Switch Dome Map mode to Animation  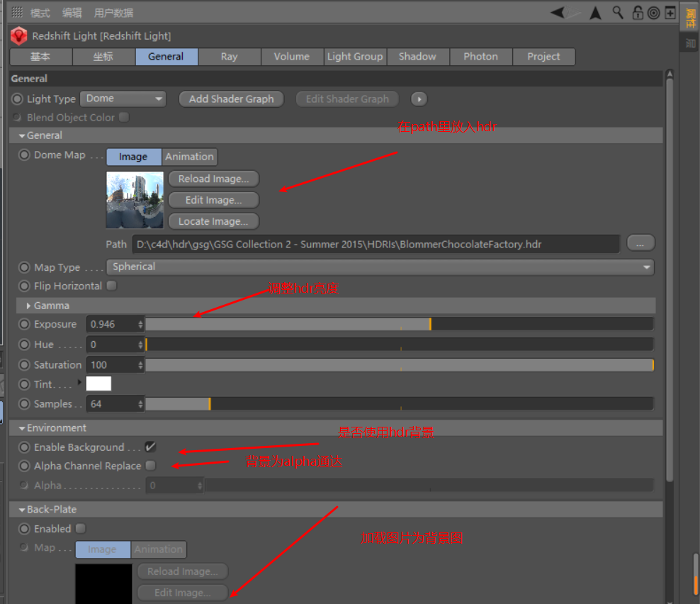[189, 157]
